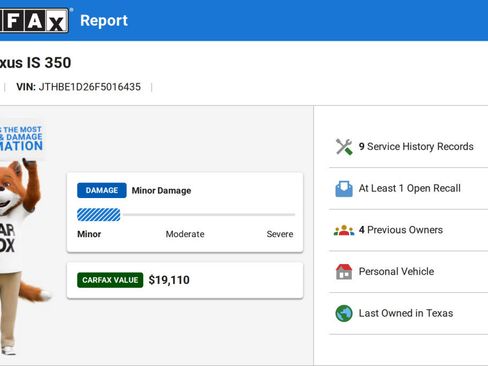Click the Severe label on damage scale
This screenshot has width=488, height=366.
tap(280, 234)
